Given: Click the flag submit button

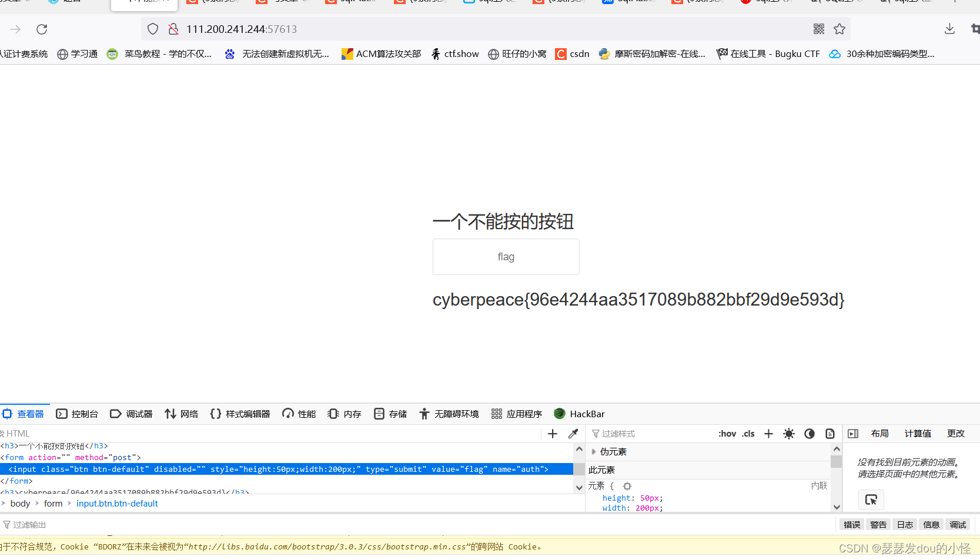Looking at the screenshot, I should [x=506, y=257].
